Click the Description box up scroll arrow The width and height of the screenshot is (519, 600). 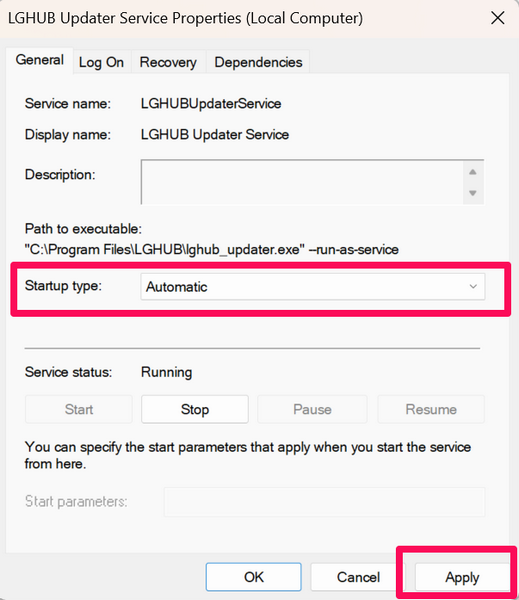473,172
